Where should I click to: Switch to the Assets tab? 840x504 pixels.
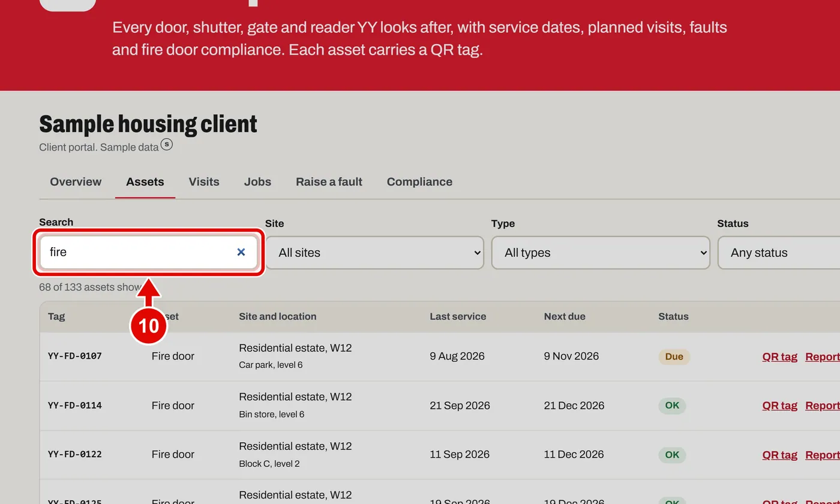tap(145, 182)
